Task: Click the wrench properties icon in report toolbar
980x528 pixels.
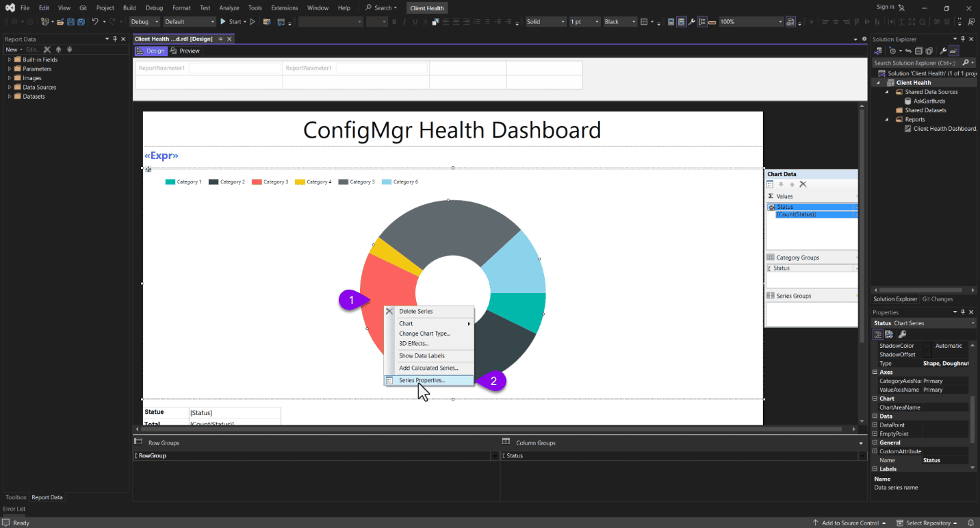Action: [x=692, y=22]
